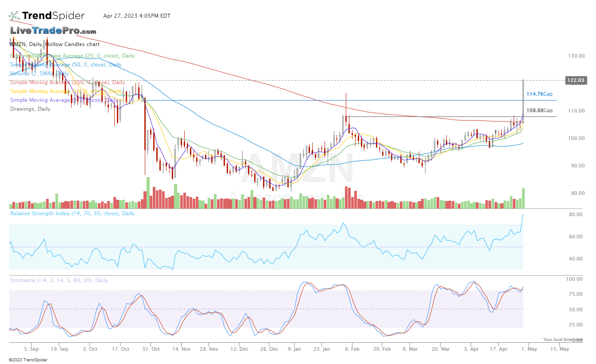
Task: Toggle the Simple Moving Average 50 legend
Action: coord(66,65)
